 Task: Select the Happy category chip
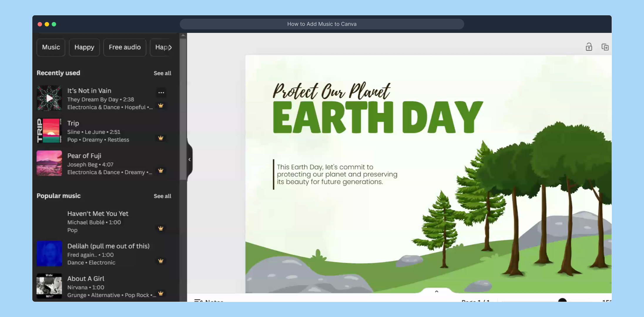(x=84, y=47)
